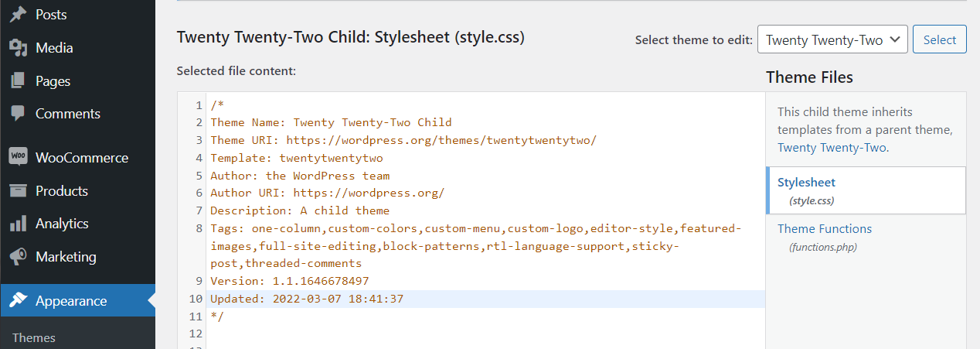Click the Tags line in editor
Screen dimensions: 980x349
(476, 246)
